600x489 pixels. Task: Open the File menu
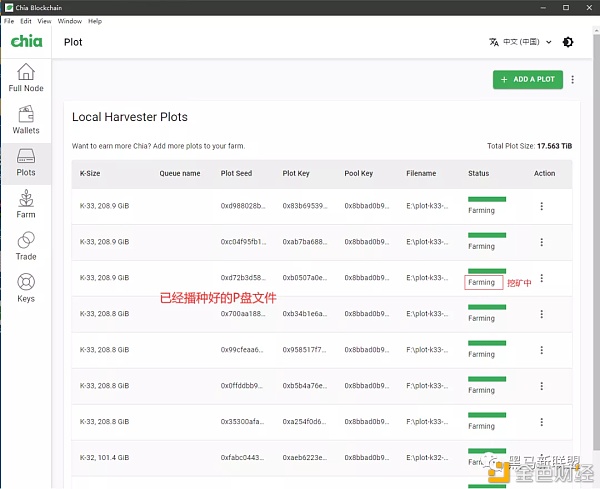[x=9, y=21]
